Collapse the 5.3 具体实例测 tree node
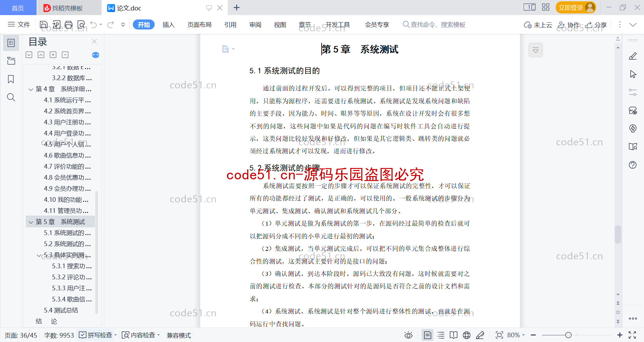 (x=39, y=255)
